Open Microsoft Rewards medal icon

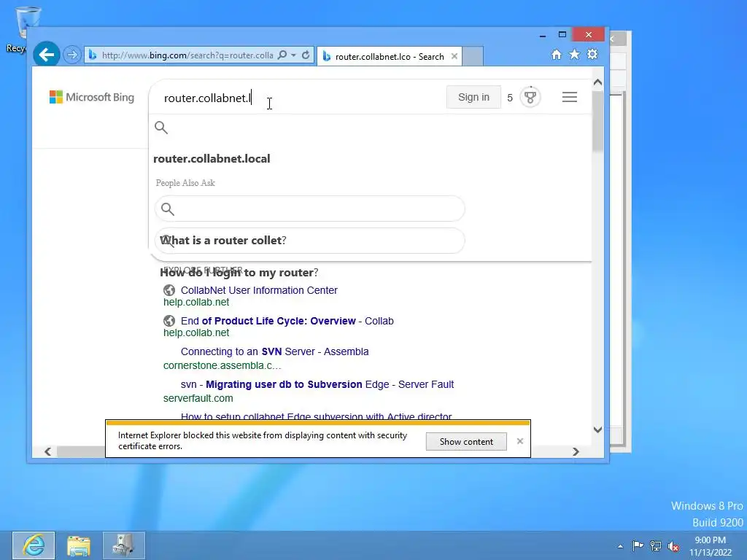coord(530,97)
